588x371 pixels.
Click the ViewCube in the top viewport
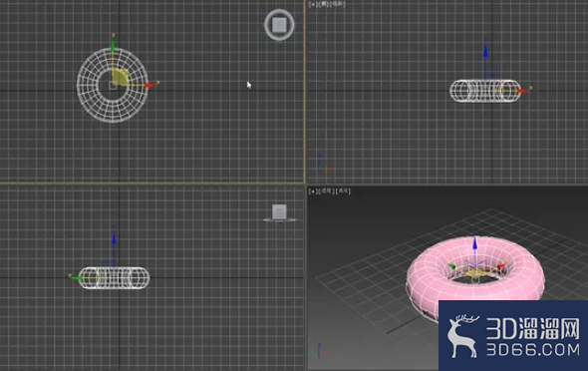point(279,25)
